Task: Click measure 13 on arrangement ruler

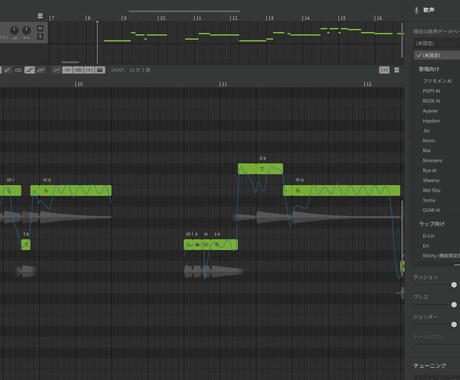Action: (269, 18)
